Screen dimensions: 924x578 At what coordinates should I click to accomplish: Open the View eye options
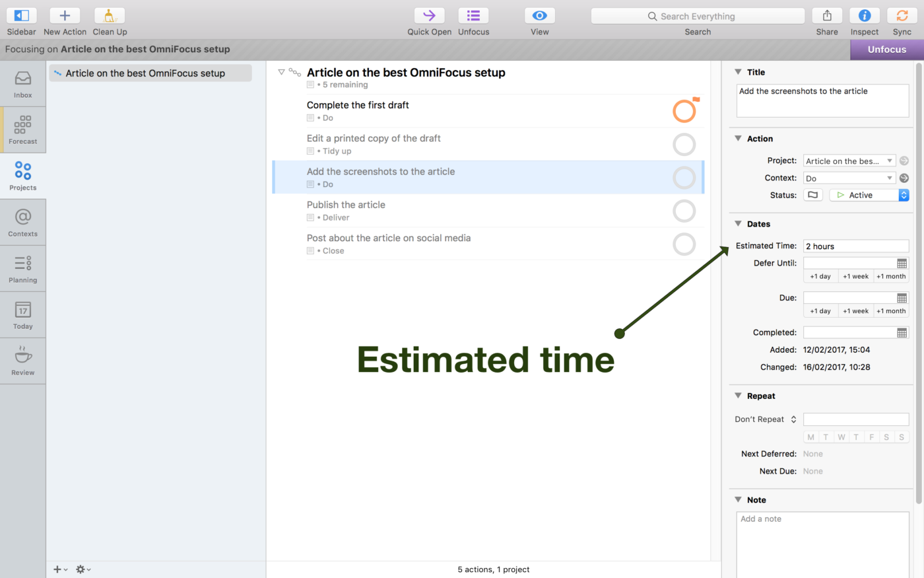539,16
